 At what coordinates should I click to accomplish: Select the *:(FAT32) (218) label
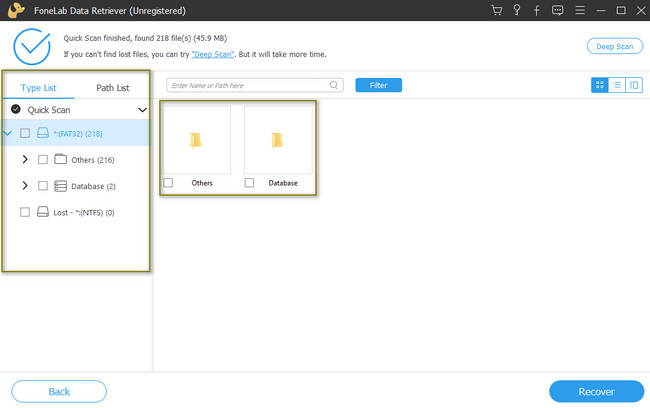78,134
